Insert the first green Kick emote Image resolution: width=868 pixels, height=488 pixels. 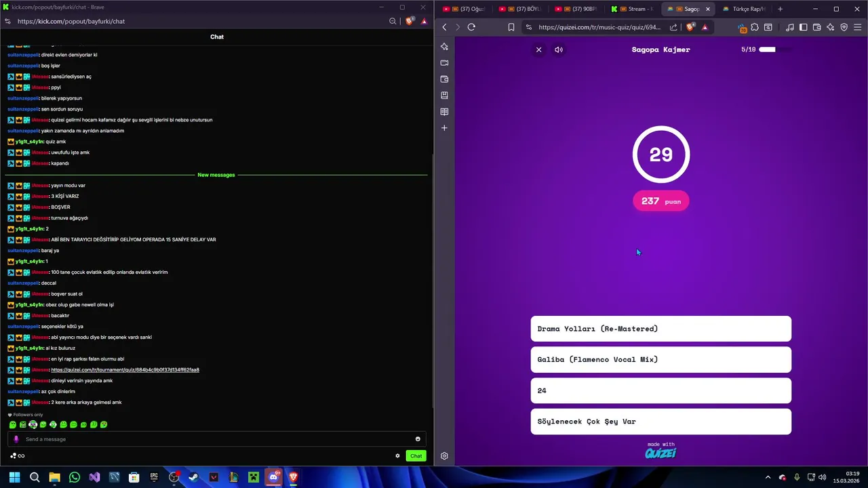(x=13, y=425)
